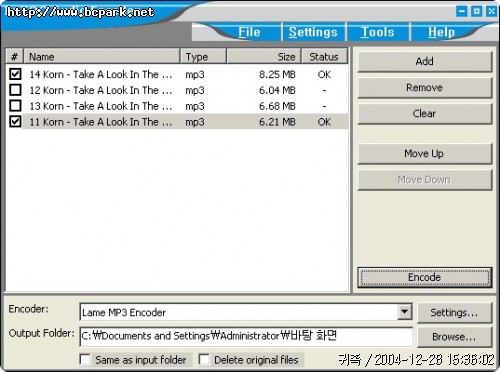Check the 13 Korn track checkbox
500x372 pixels.
click(15, 106)
